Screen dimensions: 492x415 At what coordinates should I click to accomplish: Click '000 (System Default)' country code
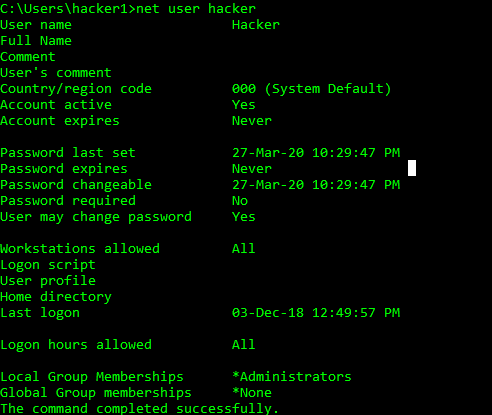[312, 89]
